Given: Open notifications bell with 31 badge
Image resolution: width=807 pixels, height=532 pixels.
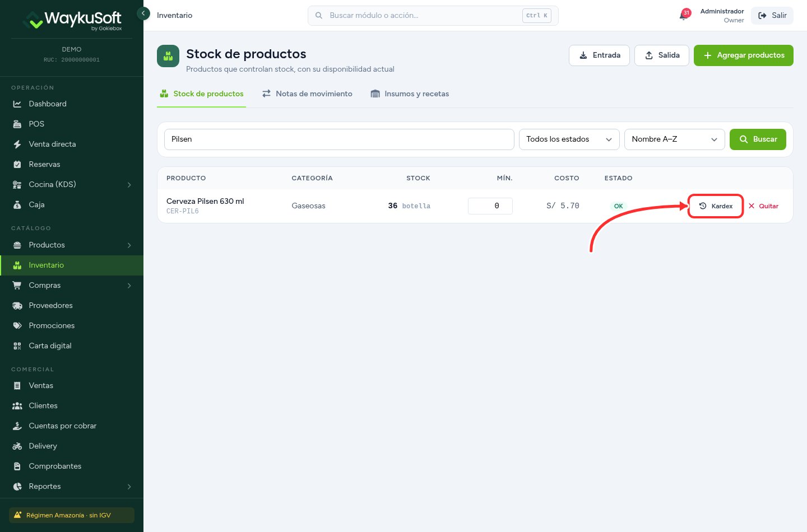Looking at the screenshot, I should (684, 15).
